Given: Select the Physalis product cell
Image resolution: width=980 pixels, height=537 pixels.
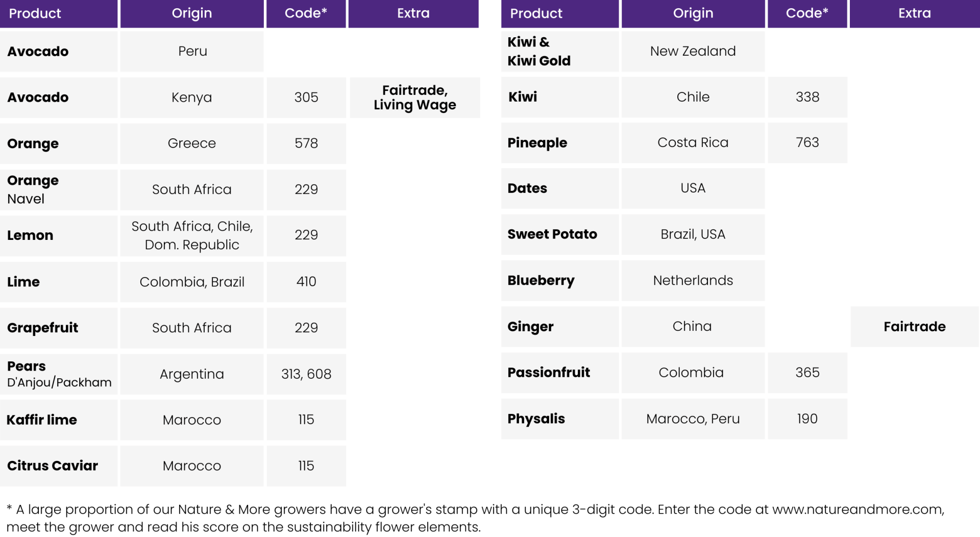Looking at the screenshot, I should (x=560, y=419).
